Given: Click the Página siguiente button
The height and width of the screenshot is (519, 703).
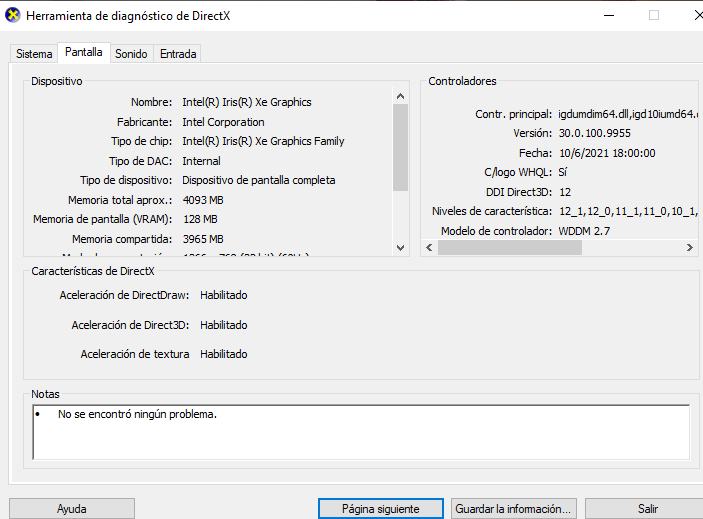Looking at the screenshot, I should click(x=381, y=509).
